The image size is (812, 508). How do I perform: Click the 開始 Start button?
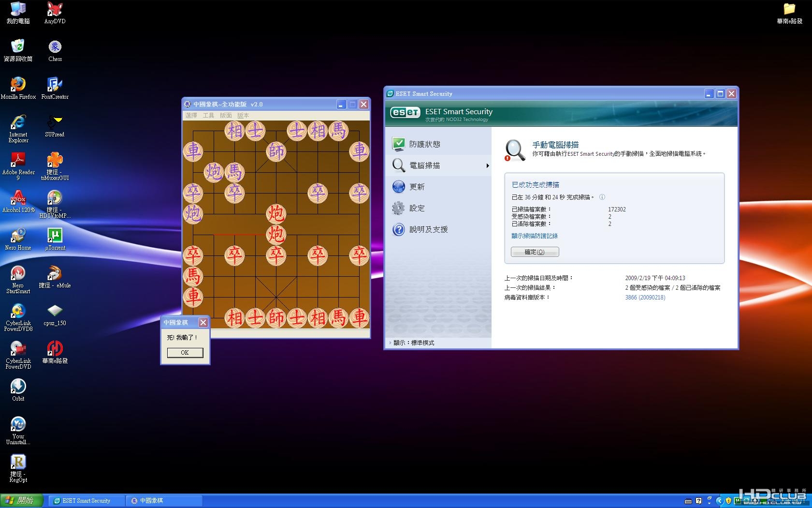pyautogui.click(x=22, y=501)
